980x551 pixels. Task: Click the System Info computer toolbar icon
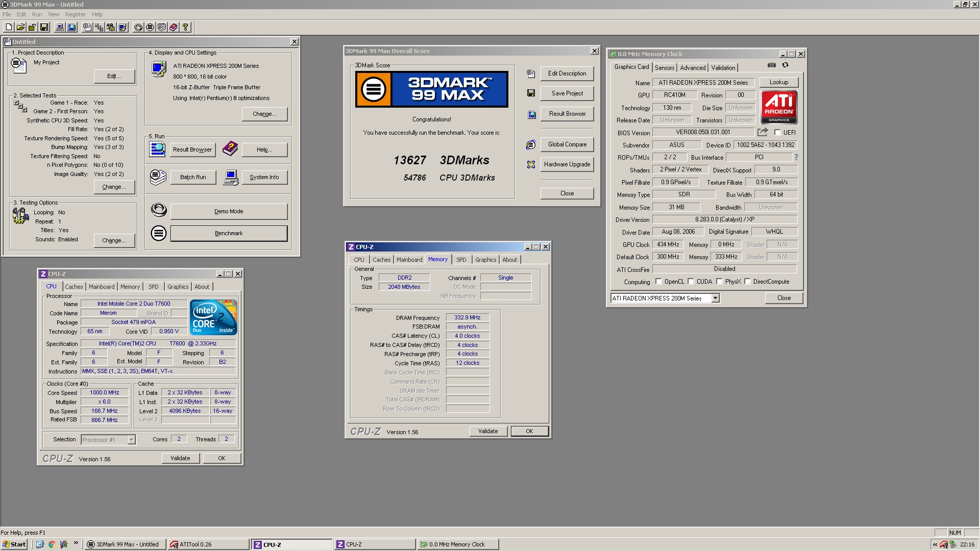tap(60, 28)
